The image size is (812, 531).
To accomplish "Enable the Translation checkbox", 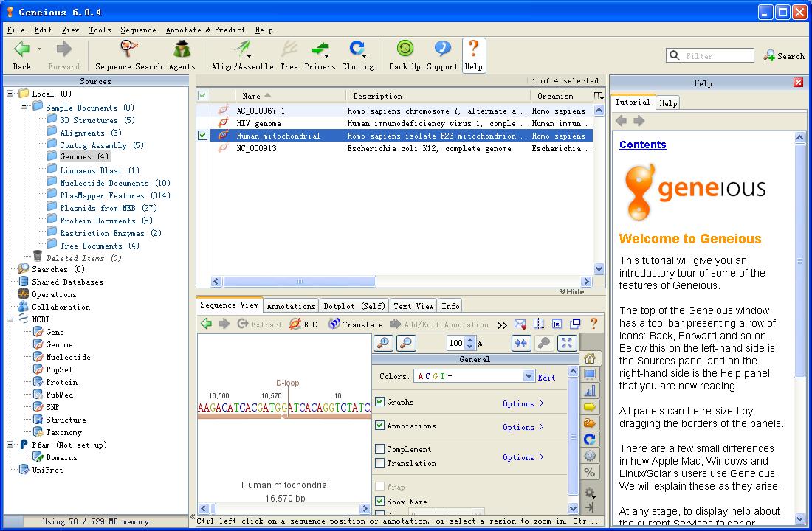I will pyautogui.click(x=379, y=462).
